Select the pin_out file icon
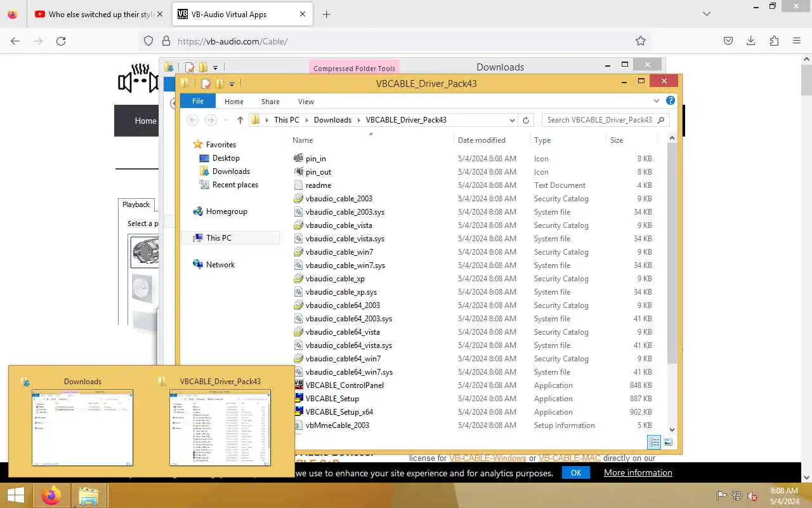 point(299,171)
